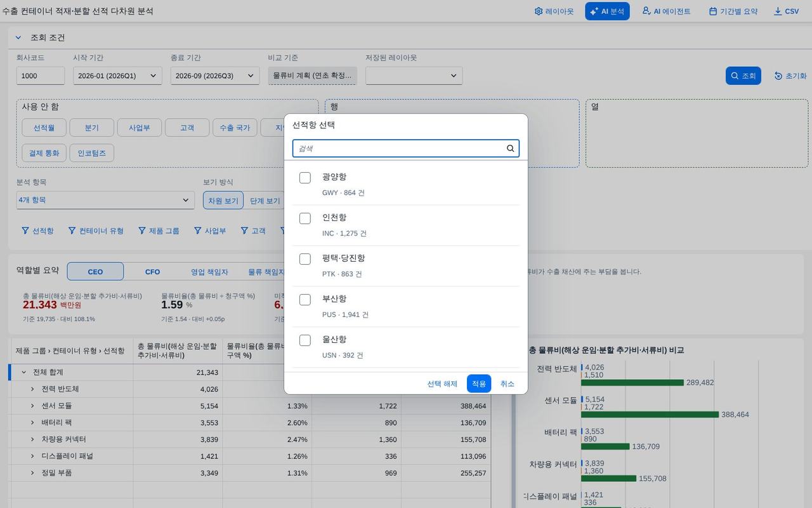Open 기간별 요약 calendar icon
812x508 pixels.
tap(713, 11)
